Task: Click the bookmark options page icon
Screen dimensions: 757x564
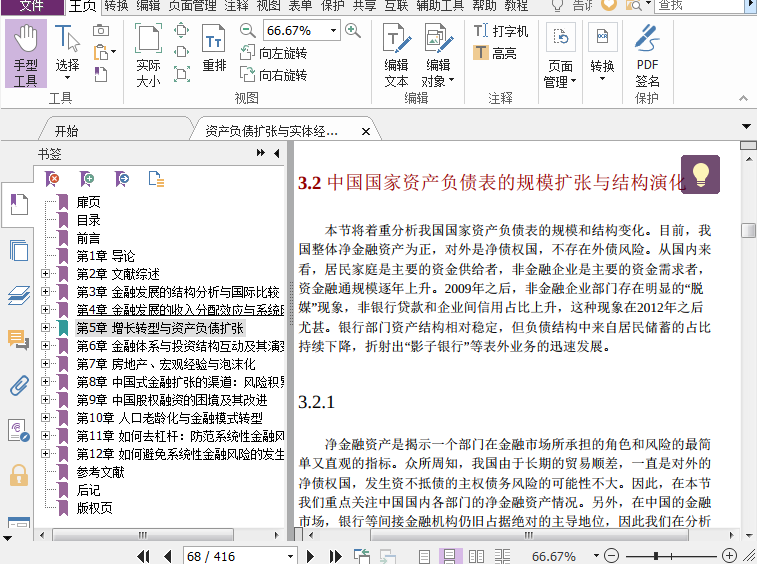Action: click(156, 179)
